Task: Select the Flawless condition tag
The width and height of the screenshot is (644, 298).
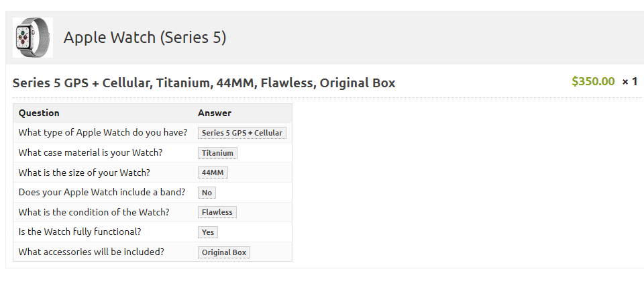Action: [x=217, y=212]
